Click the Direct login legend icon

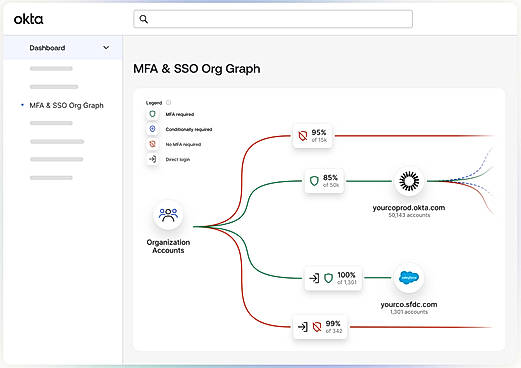pyautogui.click(x=152, y=159)
